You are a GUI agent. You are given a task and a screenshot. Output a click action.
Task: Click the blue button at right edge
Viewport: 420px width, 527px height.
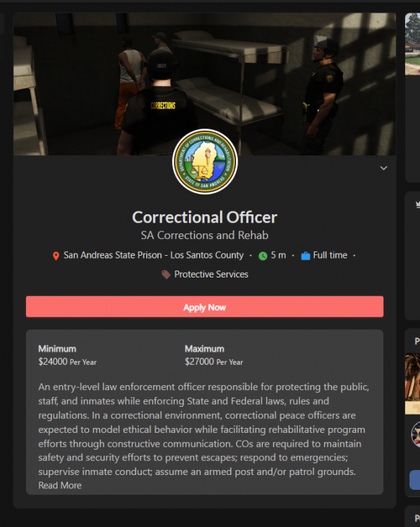pos(414,480)
